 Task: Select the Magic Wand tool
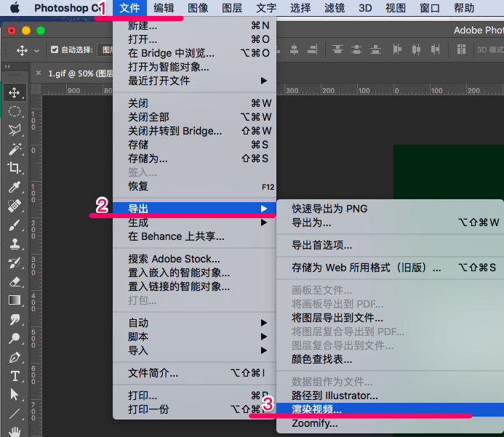(x=15, y=149)
